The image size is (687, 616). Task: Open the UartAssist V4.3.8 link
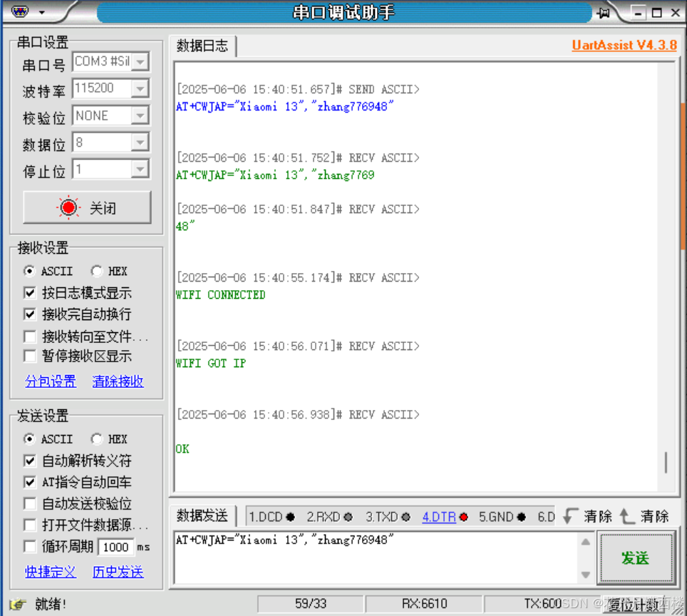(624, 45)
